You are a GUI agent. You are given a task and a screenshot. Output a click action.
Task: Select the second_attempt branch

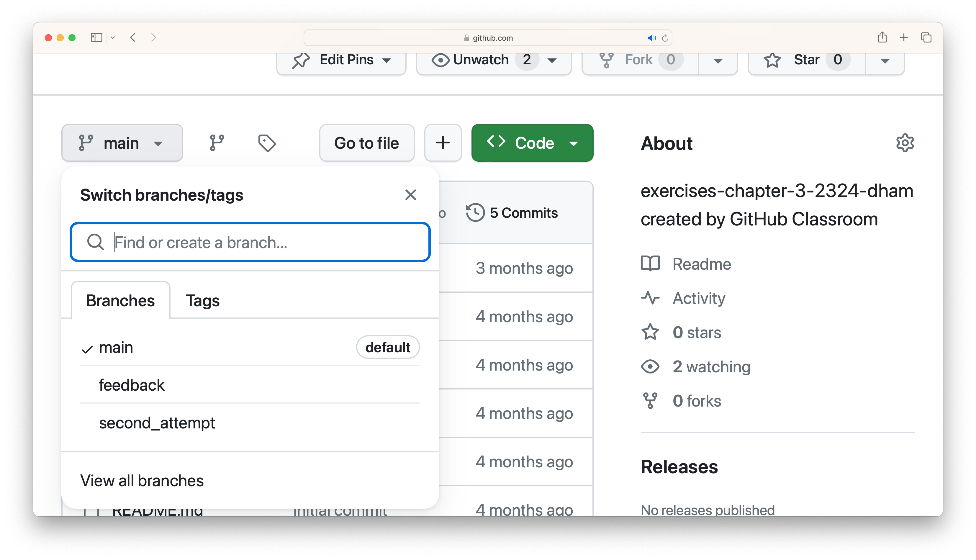pyautogui.click(x=250, y=423)
